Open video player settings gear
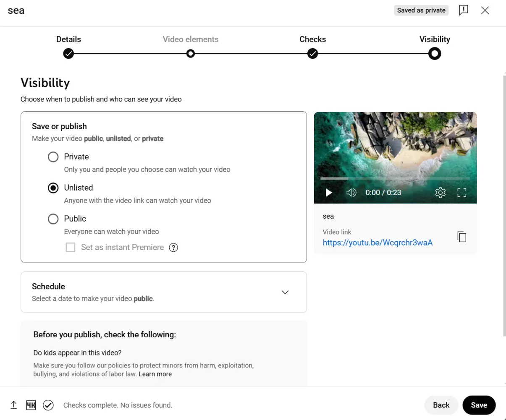The image size is (506, 420). [x=440, y=193]
